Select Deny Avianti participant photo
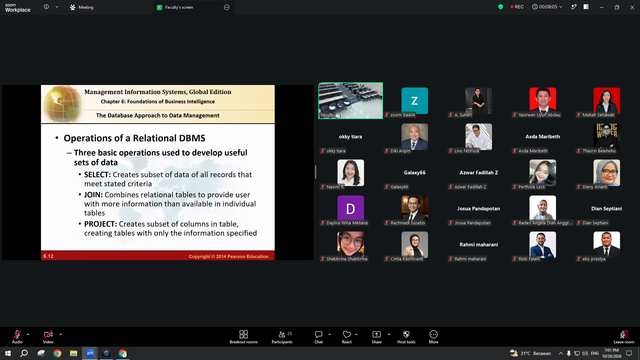Image resolution: width=640 pixels, height=360 pixels. [607, 173]
